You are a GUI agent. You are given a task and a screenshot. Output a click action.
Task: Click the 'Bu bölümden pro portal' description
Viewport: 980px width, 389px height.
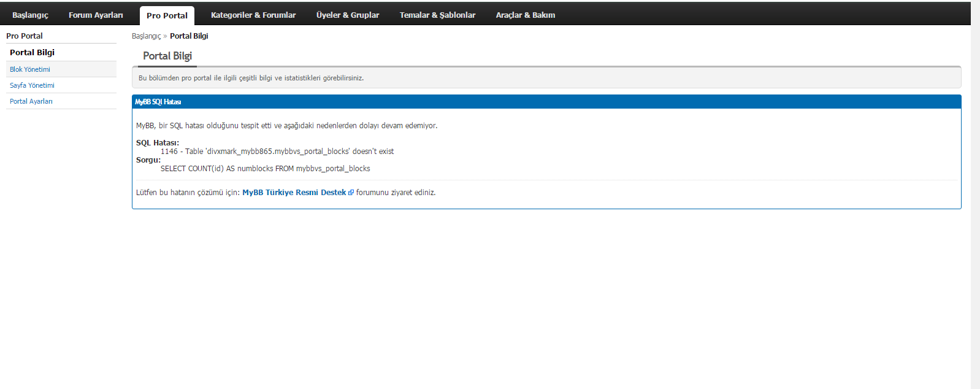click(x=251, y=78)
